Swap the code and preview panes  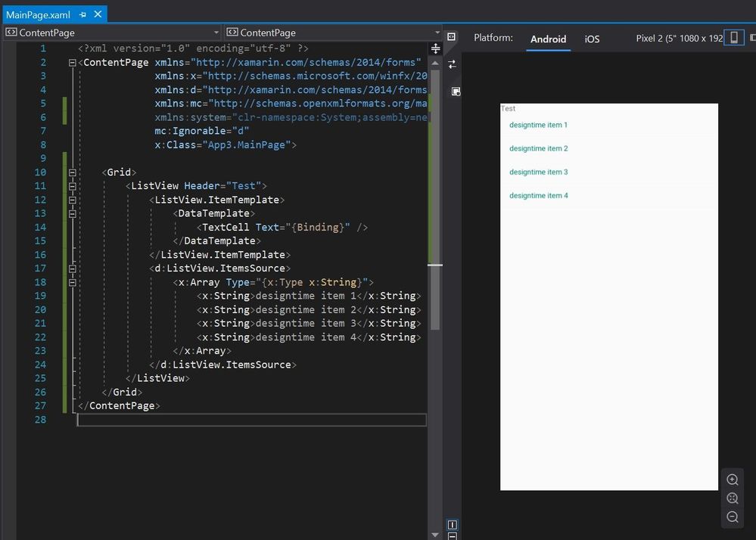452,64
